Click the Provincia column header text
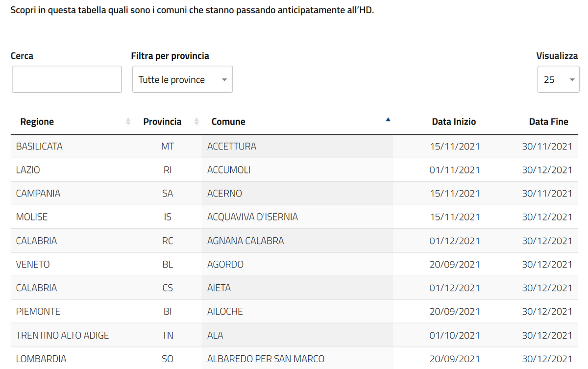The height and width of the screenshot is (369, 588). 162,122
